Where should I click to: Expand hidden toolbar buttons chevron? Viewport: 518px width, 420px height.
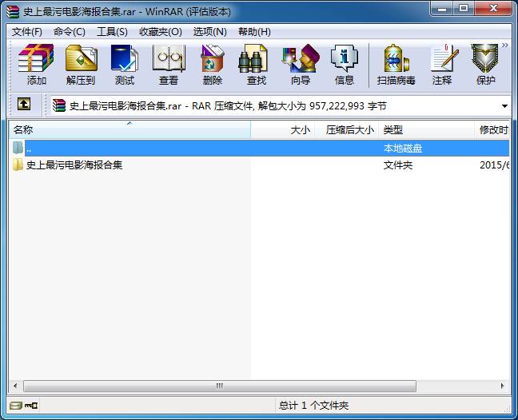pyautogui.click(x=505, y=46)
